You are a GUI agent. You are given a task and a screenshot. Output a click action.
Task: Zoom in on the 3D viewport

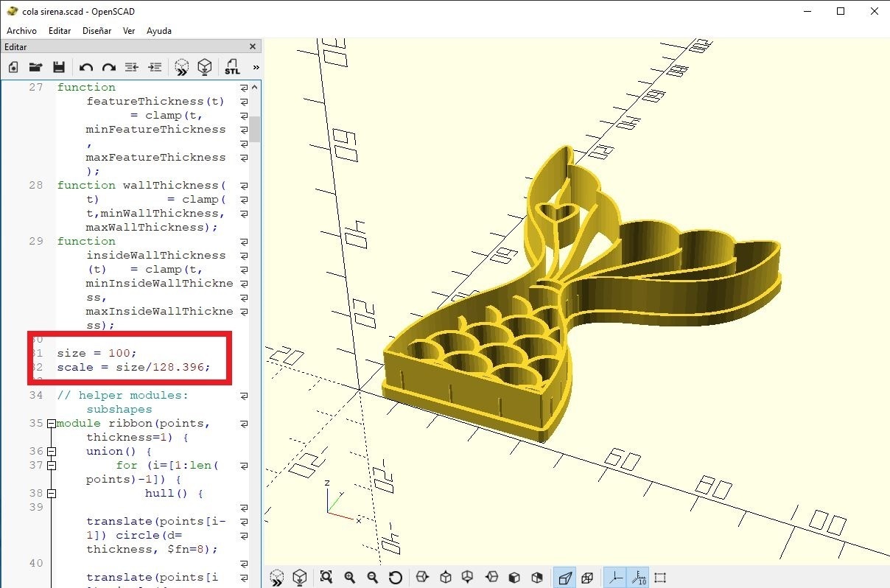(x=350, y=578)
